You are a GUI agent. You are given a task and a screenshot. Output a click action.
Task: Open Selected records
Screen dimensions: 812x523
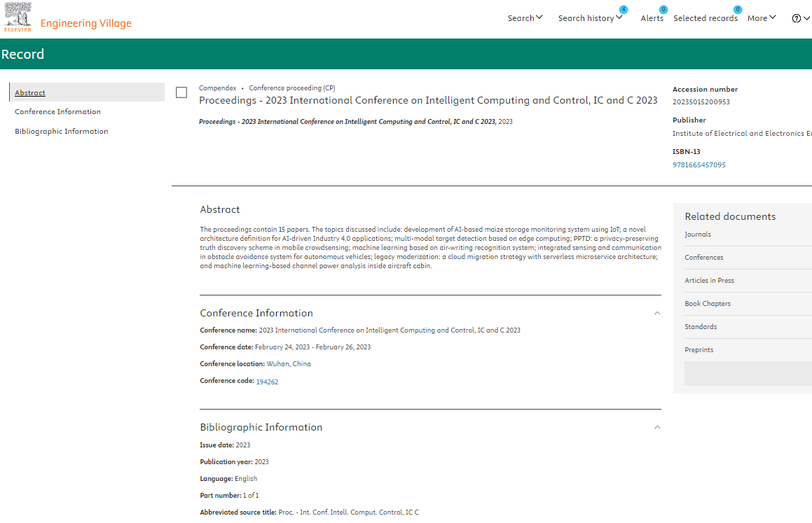[706, 18]
